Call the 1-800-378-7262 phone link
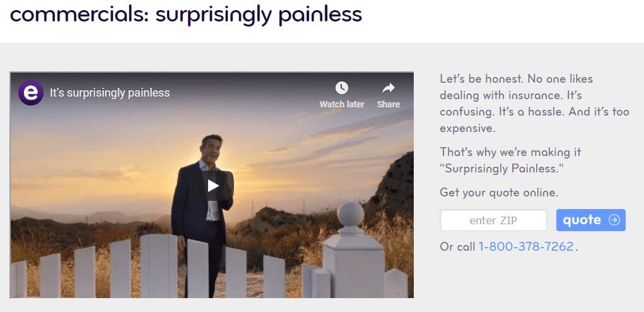 click(526, 247)
